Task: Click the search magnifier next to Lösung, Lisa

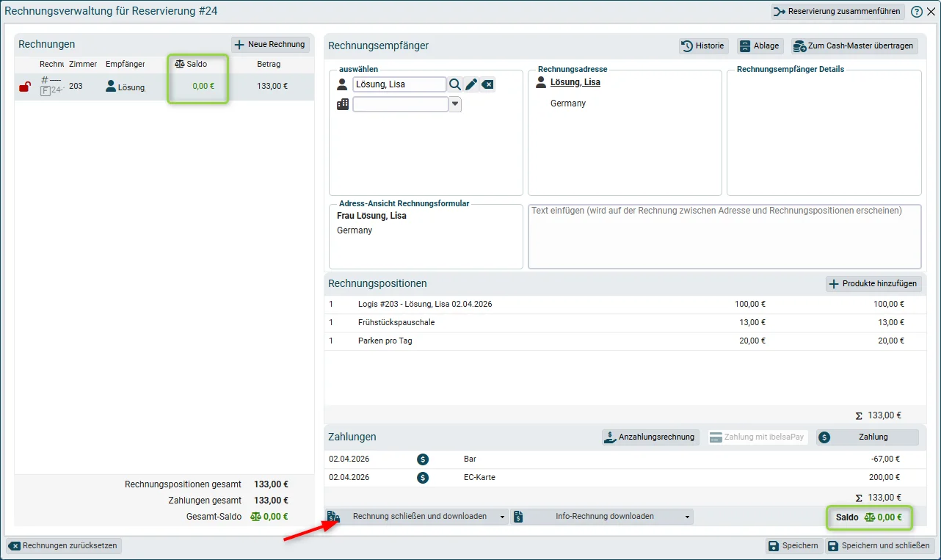Action: pos(455,84)
